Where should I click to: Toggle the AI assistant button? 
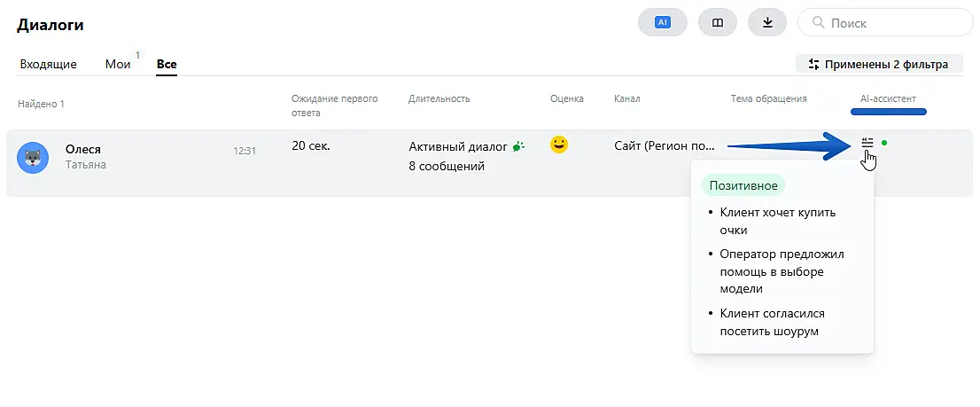tap(663, 23)
